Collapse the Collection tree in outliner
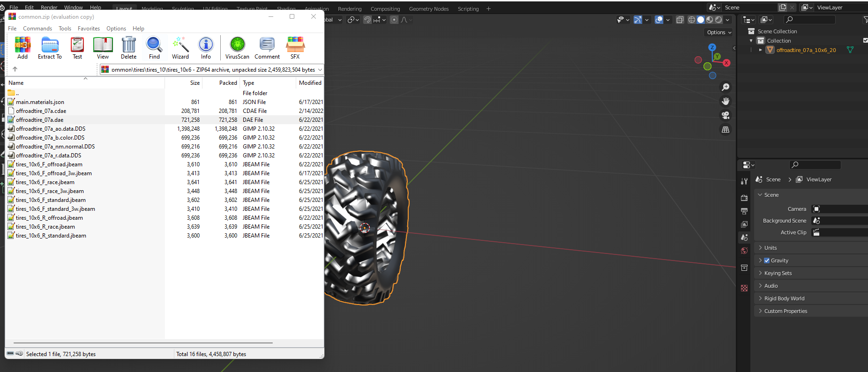Viewport: 868px width, 372px height. click(751, 41)
